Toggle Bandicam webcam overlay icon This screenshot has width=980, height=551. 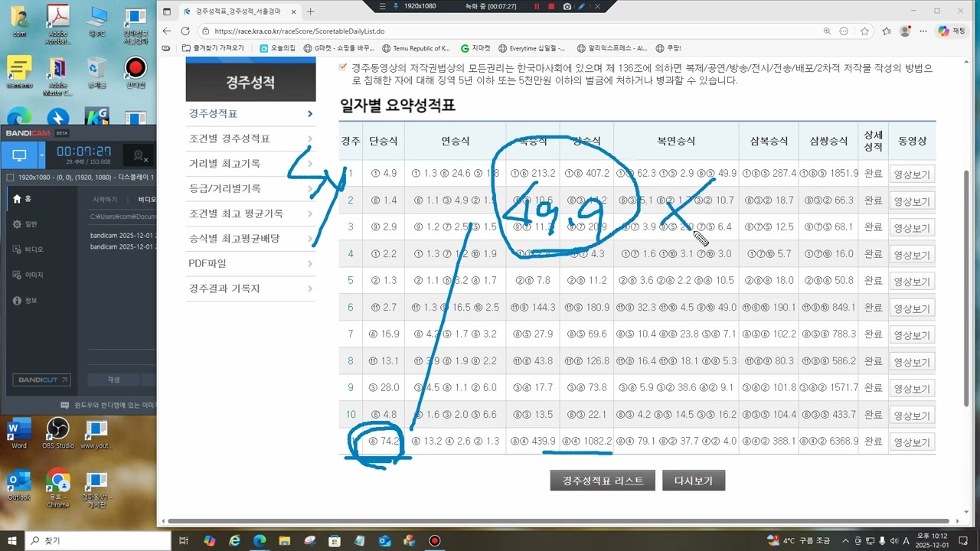139,156
